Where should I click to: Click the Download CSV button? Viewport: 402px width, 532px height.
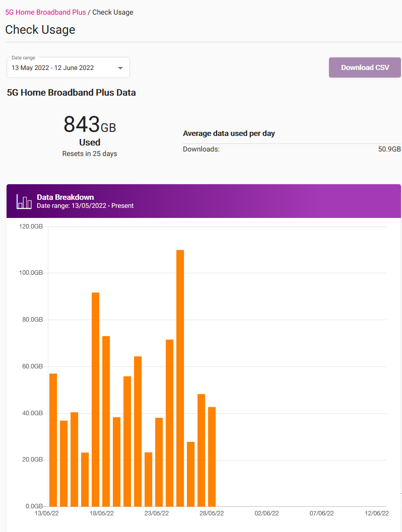click(364, 67)
